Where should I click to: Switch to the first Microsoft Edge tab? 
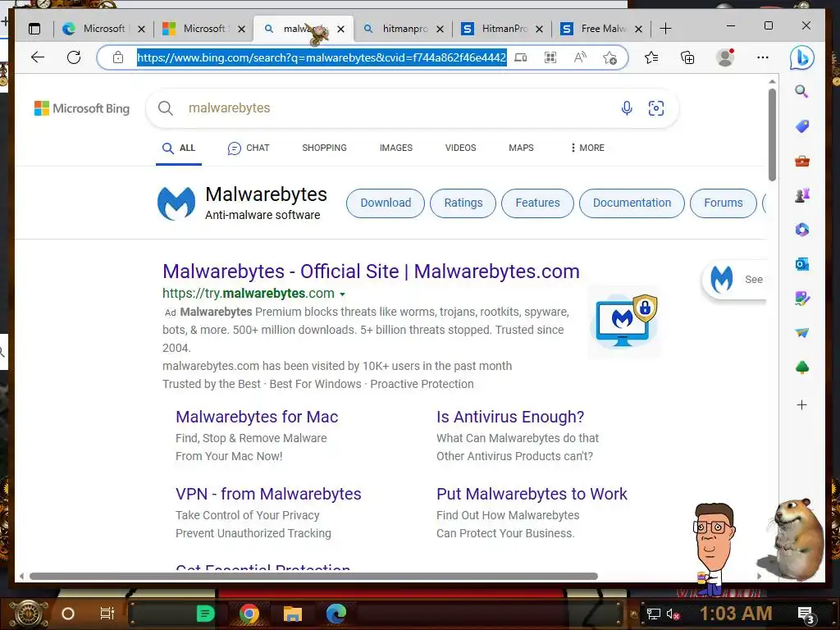pos(103,29)
